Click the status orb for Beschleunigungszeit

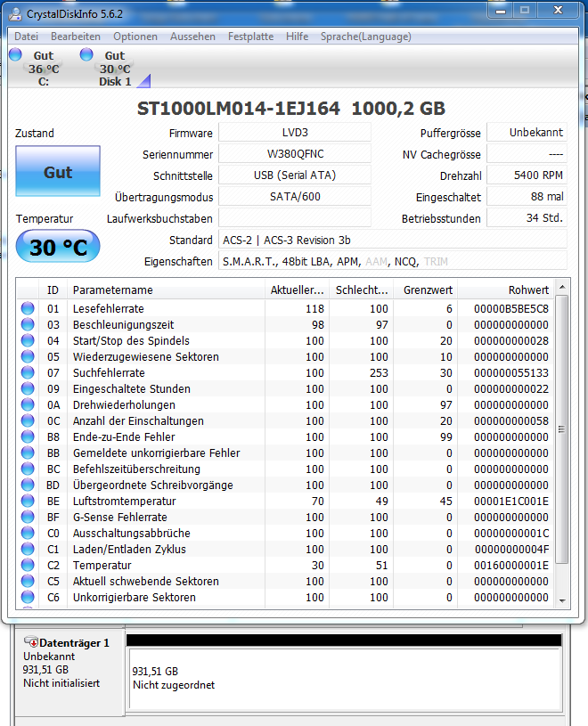[x=28, y=324]
